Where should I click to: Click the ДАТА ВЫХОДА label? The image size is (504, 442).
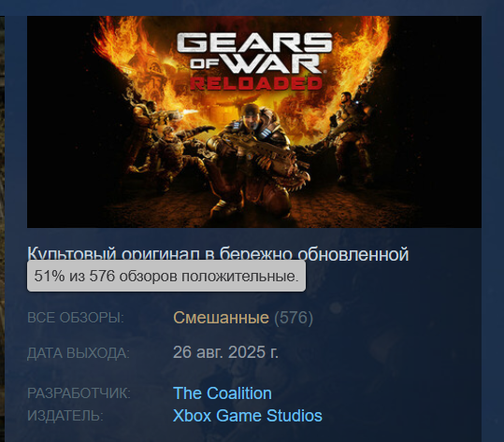point(79,353)
